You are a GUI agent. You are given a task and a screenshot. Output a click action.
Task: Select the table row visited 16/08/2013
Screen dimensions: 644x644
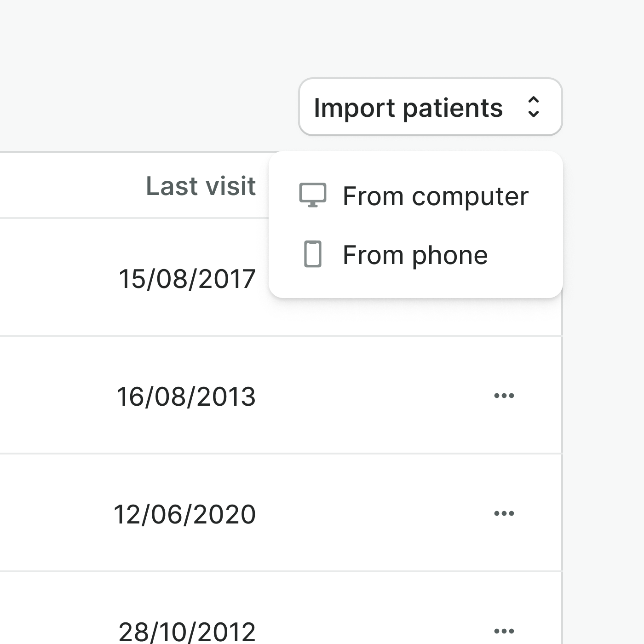(x=368, y=396)
